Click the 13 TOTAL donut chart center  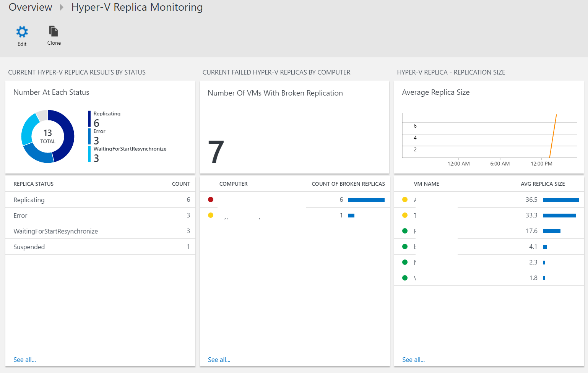point(48,136)
